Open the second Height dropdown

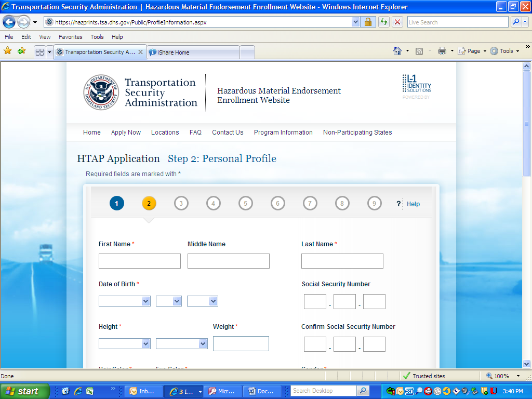point(181,344)
